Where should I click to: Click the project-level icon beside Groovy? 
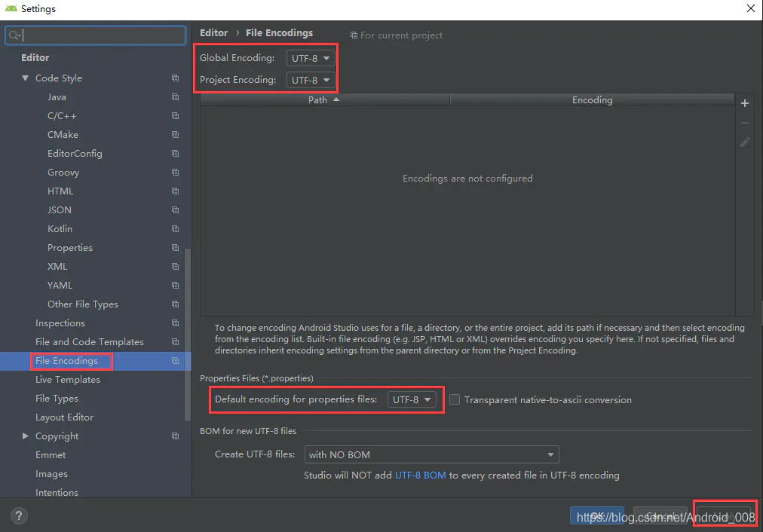click(x=175, y=172)
